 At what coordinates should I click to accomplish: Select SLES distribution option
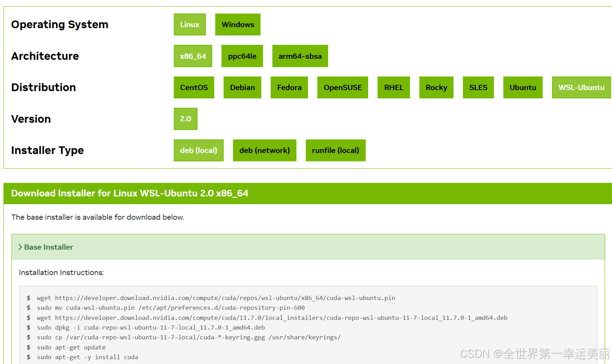coord(478,87)
